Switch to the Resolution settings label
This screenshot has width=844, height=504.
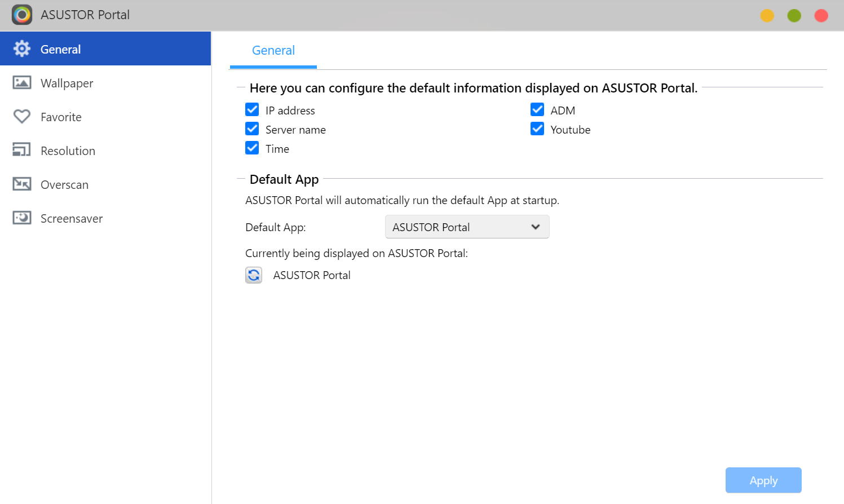coord(68,151)
